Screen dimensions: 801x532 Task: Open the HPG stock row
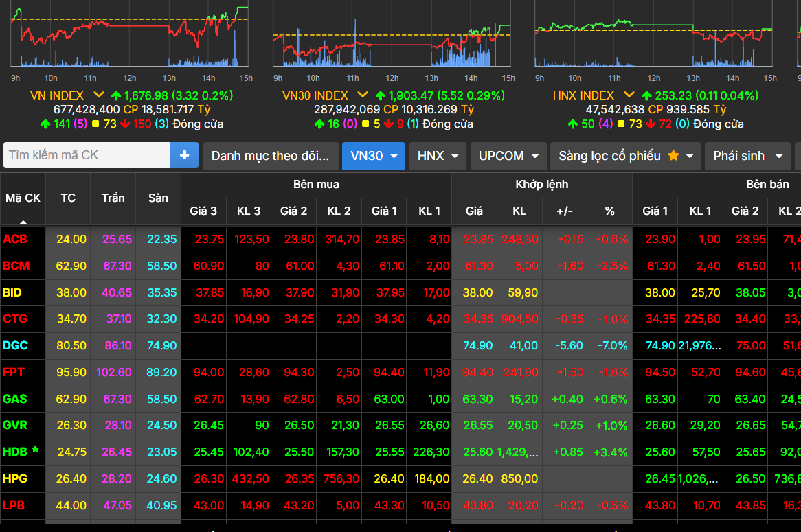tap(15, 478)
